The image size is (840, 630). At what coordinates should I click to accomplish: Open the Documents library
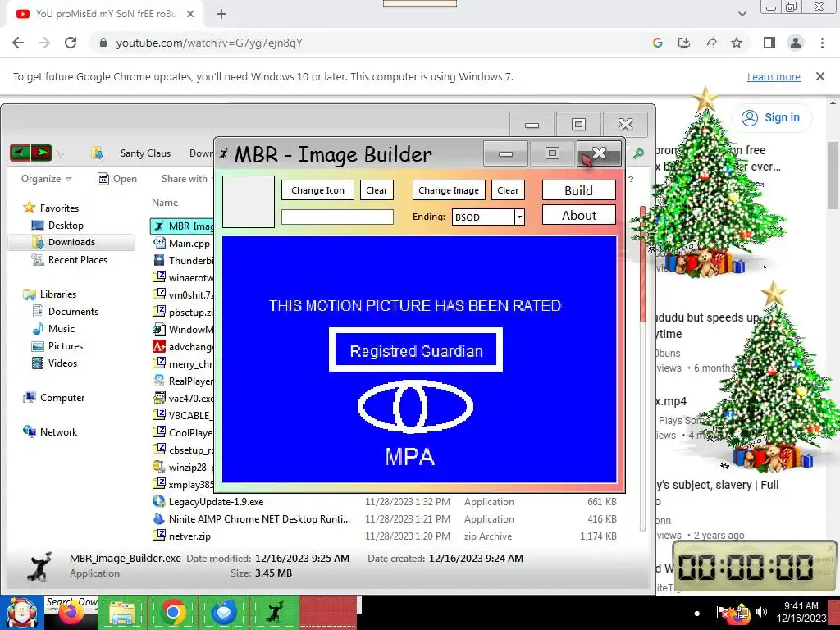pyautogui.click(x=73, y=311)
